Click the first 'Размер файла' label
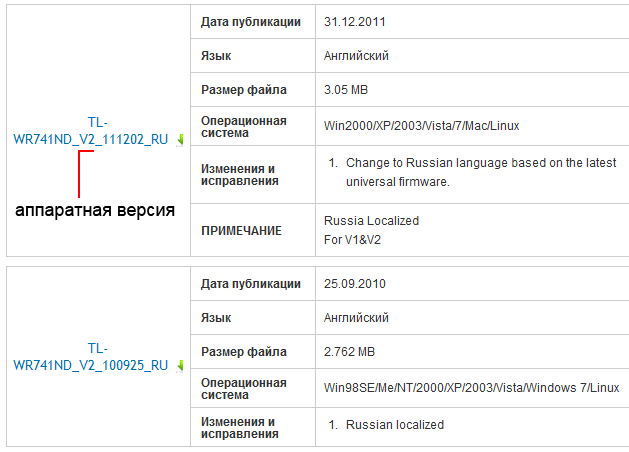The image size is (629, 452). point(244,89)
